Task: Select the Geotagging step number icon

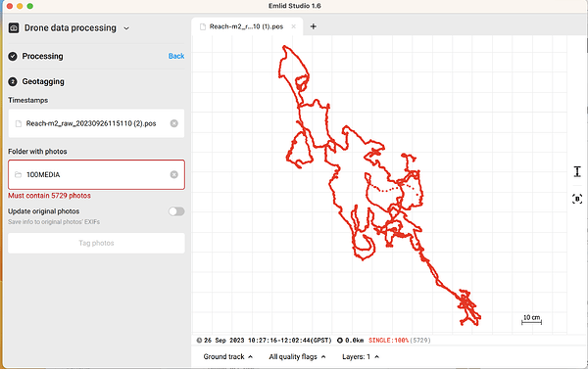Action: click(x=13, y=81)
